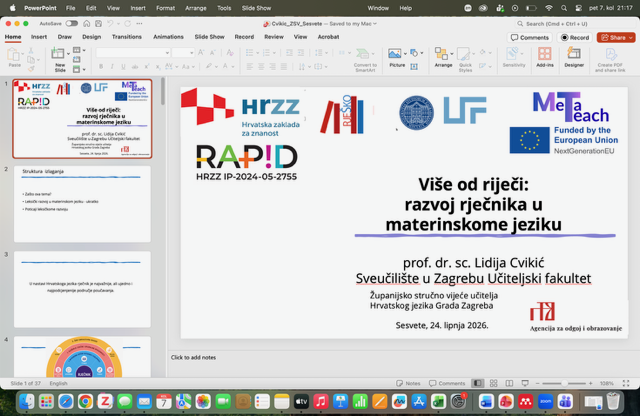Click the Save icon in title bar
Viewport: 640px width, 416px height.
click(98, 24)
